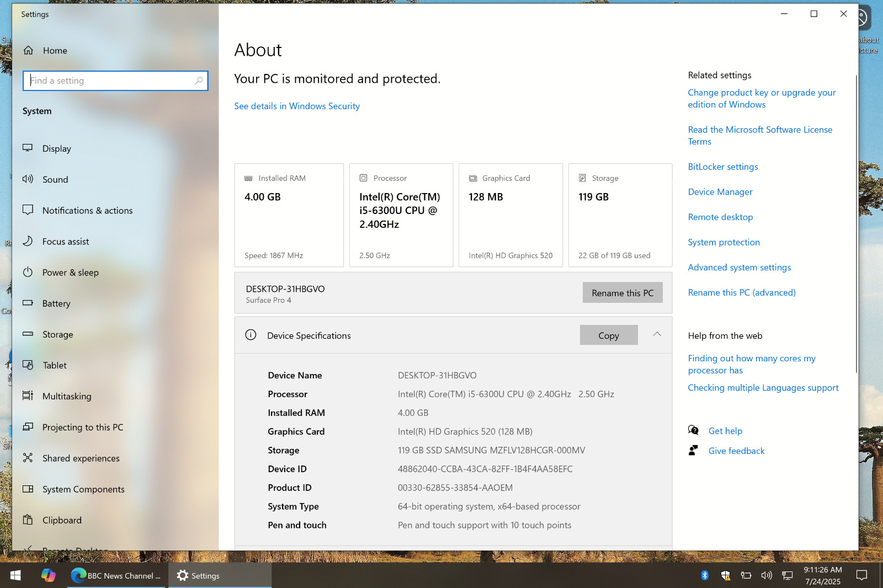Open the Device Manager link
Screen dimensions: 883x588
(x=720, y=192)
